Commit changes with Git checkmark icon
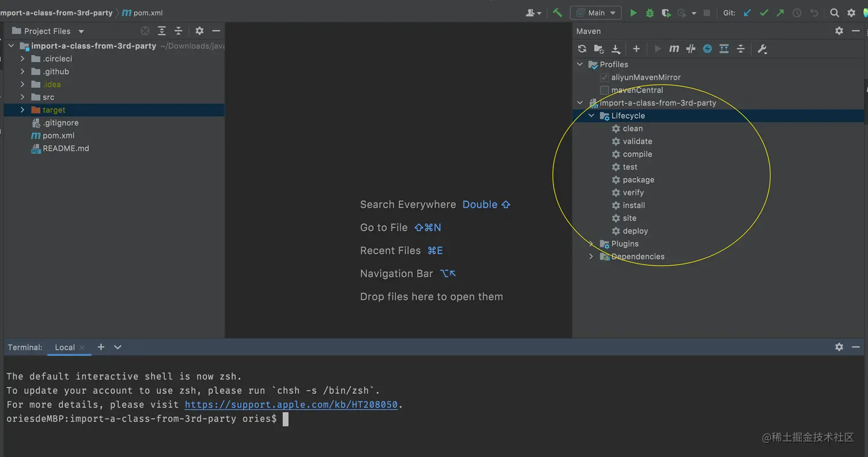The width and height of the screenshot is (868, 457). tap(764, 13)
